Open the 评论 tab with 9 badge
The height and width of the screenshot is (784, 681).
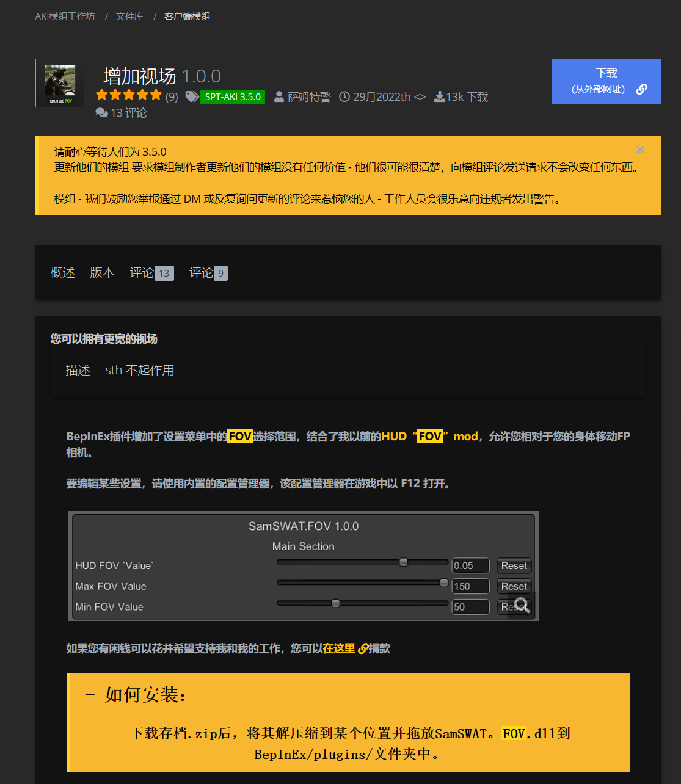[x=208, y=273]
